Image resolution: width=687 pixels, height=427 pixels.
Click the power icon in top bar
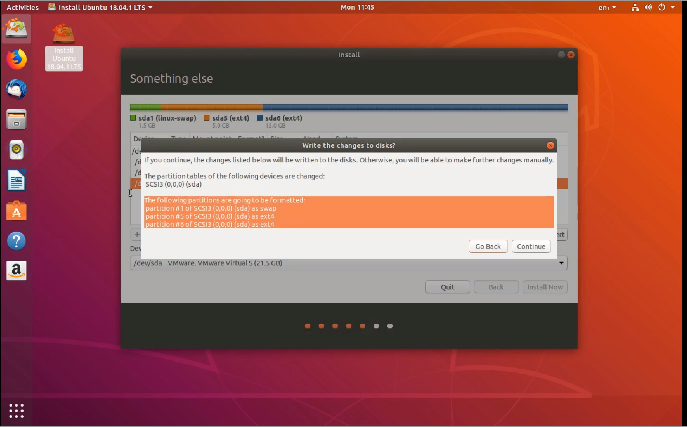pyautogui.click(x=662, y=7)
